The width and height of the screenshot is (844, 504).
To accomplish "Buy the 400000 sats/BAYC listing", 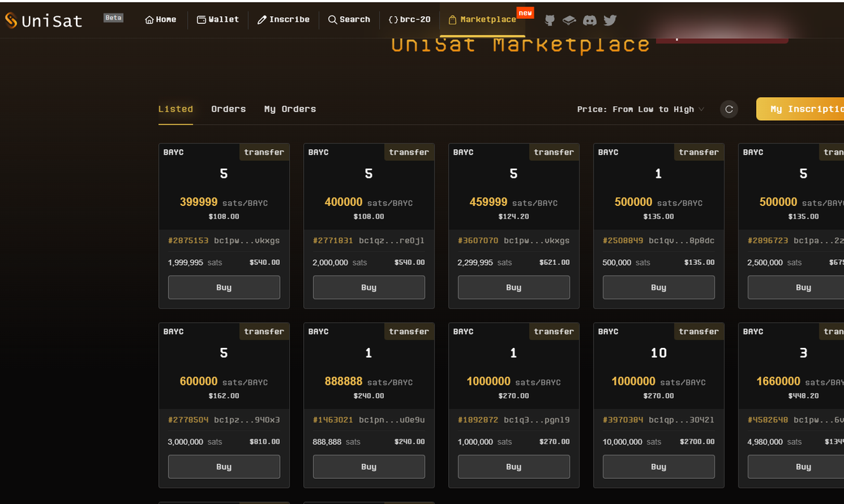I will (x=369, y=287).
